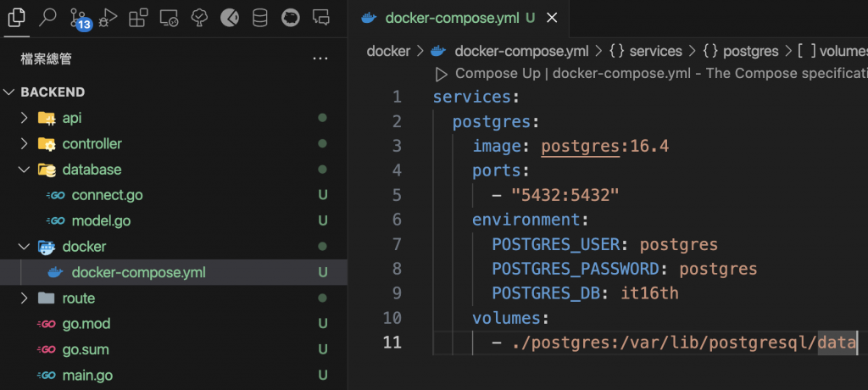Click the services breadcrumb segment
The image size is (868, 390).
pos(655,52)
